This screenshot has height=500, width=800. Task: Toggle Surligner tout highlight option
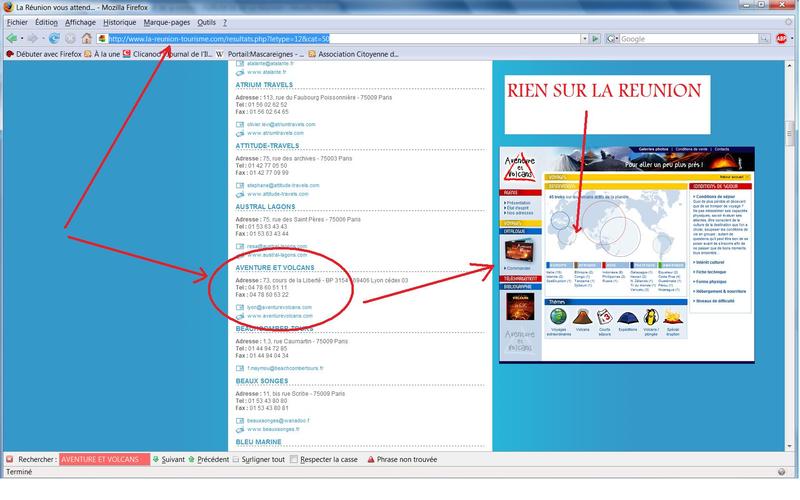pos(237,458)
